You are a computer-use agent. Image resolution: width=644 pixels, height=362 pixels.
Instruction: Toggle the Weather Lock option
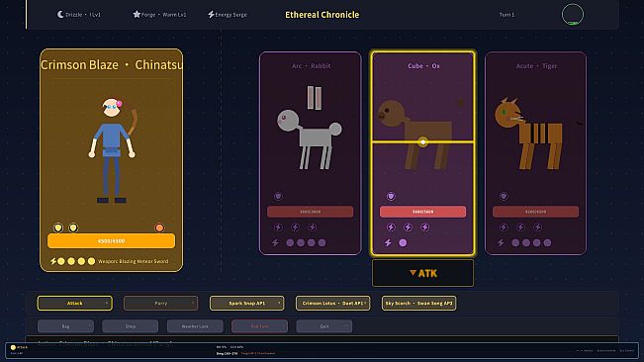[x=195, y=326]
